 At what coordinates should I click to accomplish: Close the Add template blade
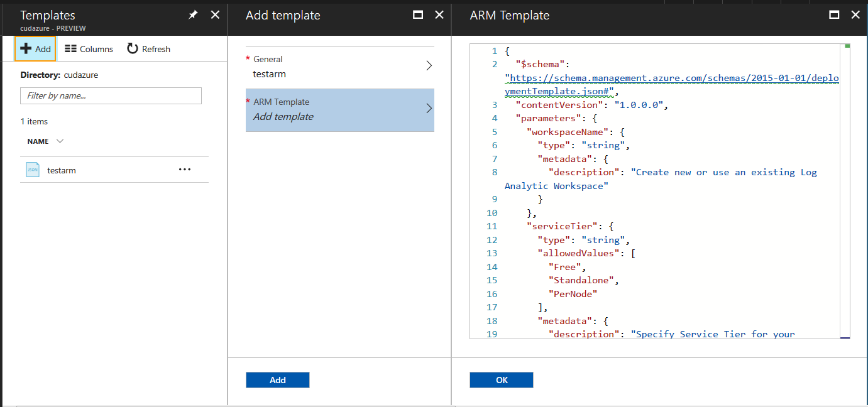point(439,14)
